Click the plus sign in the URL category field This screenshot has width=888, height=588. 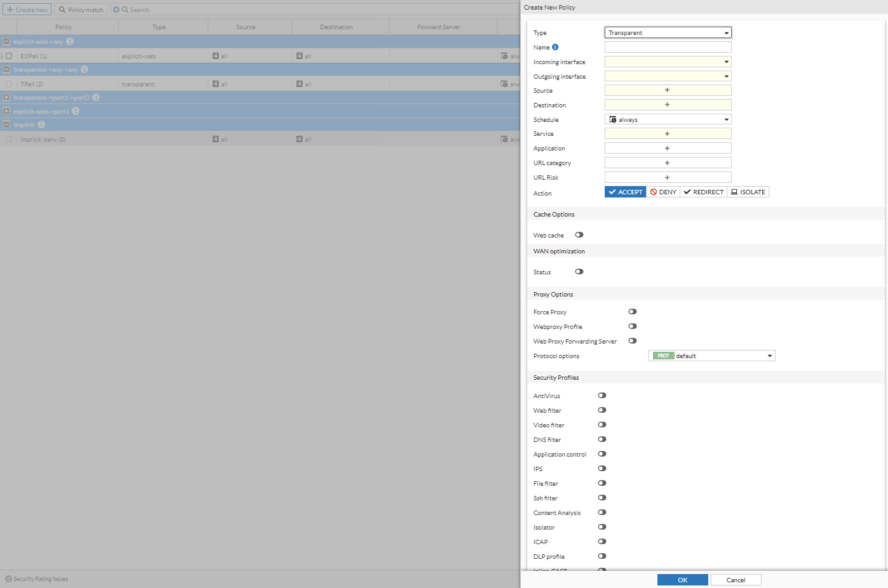[667, 163]
